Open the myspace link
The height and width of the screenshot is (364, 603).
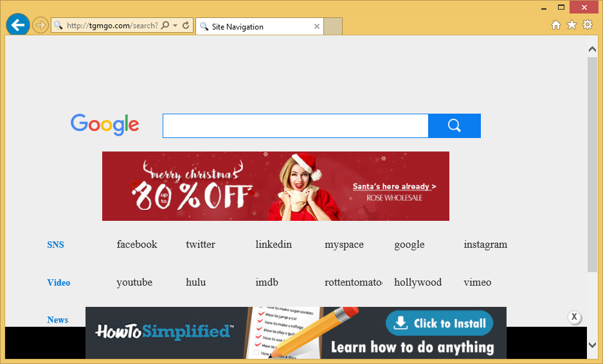344,245
